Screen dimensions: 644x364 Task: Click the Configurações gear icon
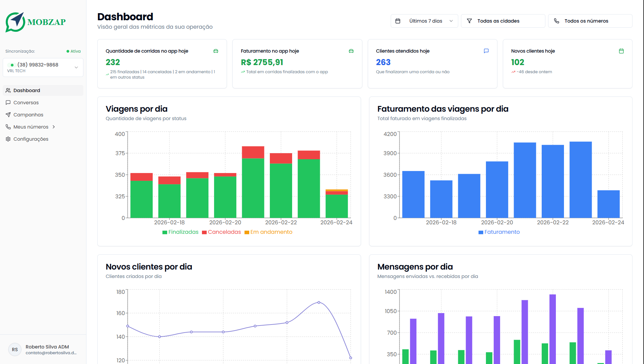coord(8,139)
